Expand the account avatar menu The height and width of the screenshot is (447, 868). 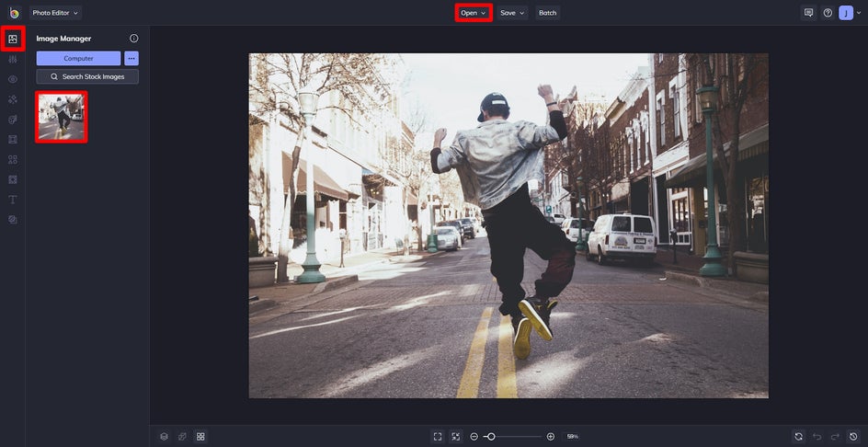pyautogui.click(x=850, y=13)
